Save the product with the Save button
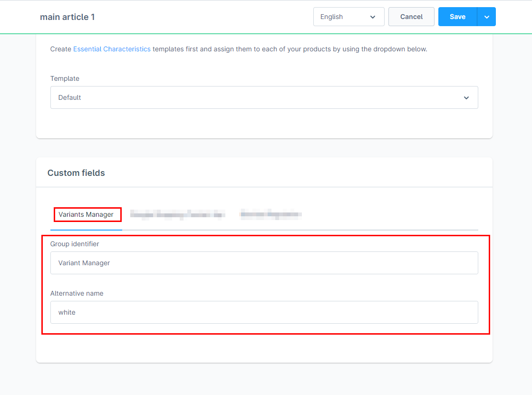532x395 pixels. [457, 17]
